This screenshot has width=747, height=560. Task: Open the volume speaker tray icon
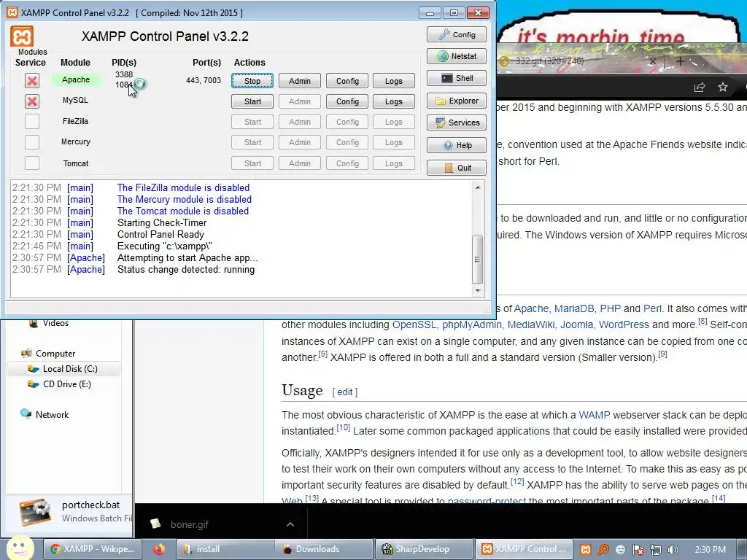click(673, 550)
